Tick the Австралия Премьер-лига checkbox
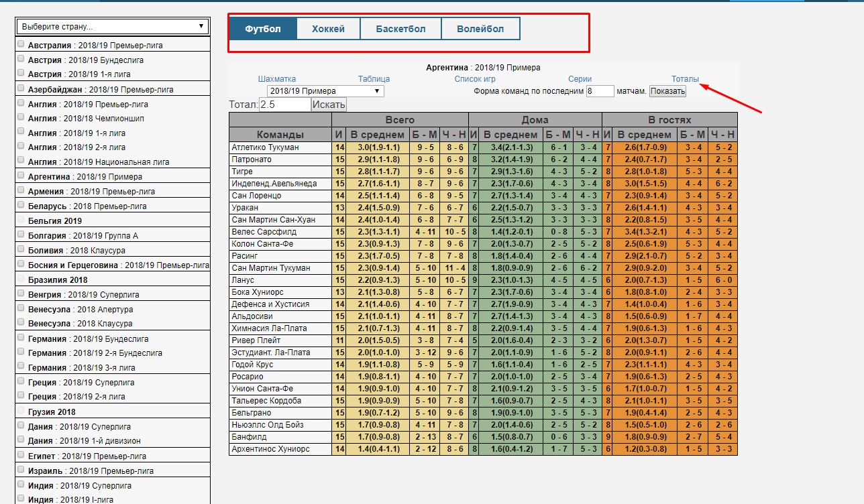The width and height of the screenshot is (864, 504). tap(21, 44)
